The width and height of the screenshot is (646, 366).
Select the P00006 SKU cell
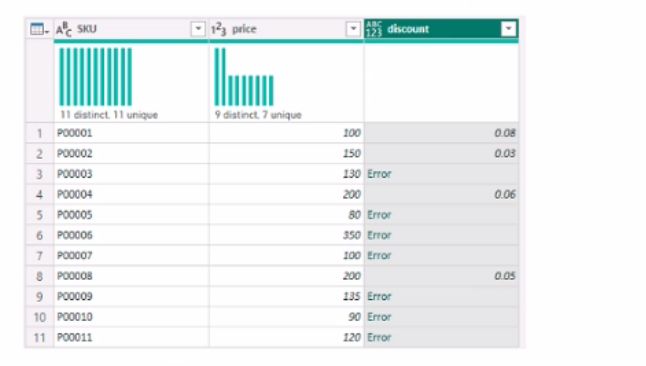[131, 235]
